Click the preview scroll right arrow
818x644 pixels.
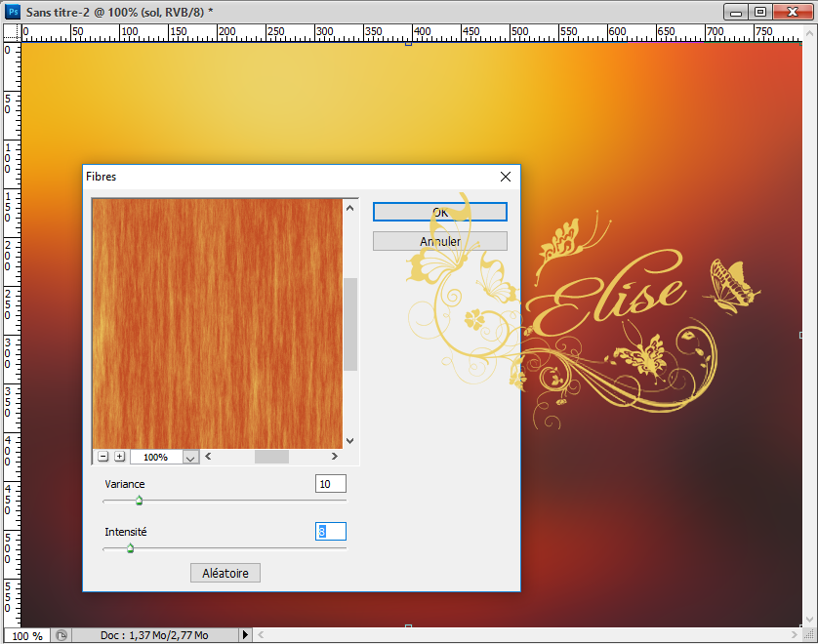pos(334,456)
